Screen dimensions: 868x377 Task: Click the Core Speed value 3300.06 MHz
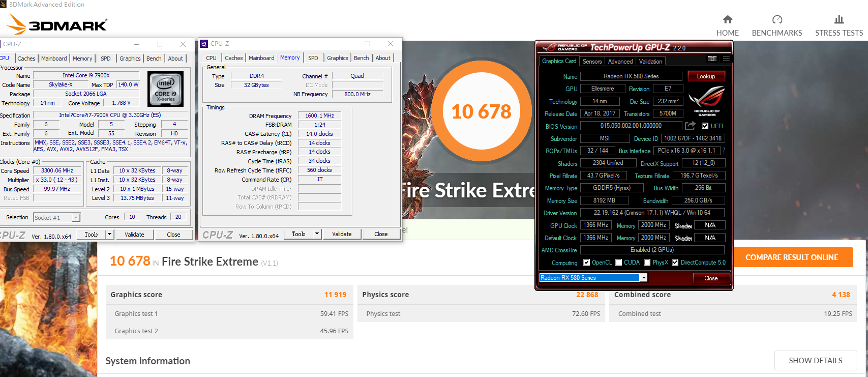coord(57,170)
